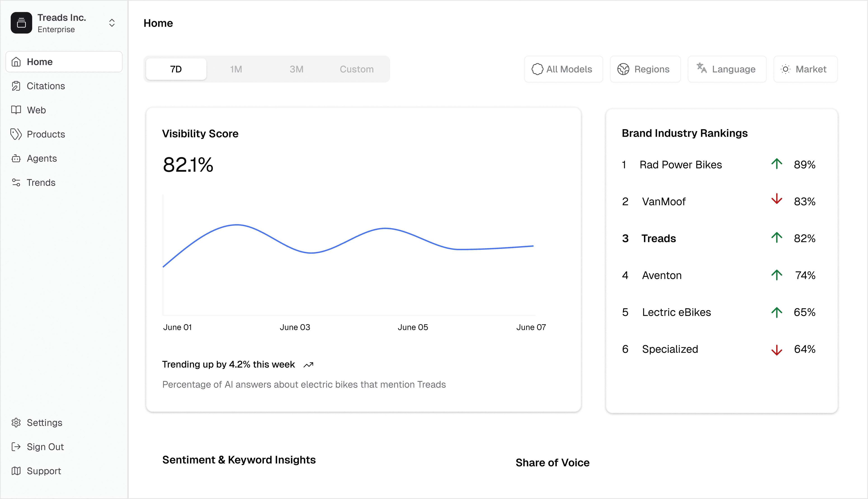868x499 pixels.
Task: Click the 83% ranking value
Action: coord(805,202)
